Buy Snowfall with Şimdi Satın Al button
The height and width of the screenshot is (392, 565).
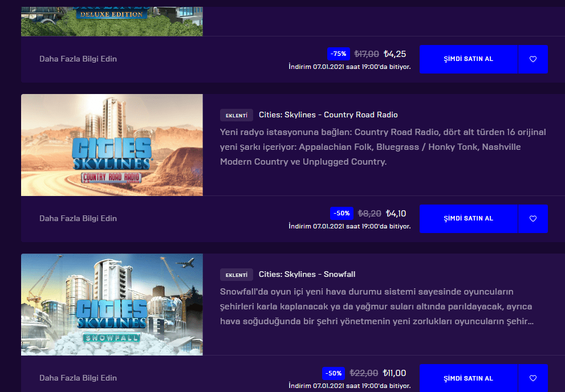469,378
